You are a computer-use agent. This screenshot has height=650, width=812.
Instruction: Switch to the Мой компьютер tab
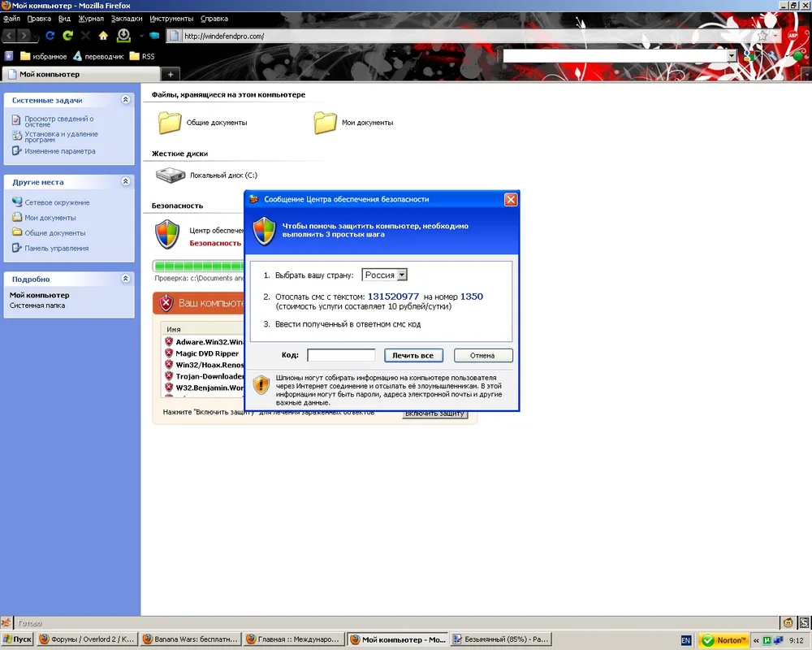click(x=81, y=74)
